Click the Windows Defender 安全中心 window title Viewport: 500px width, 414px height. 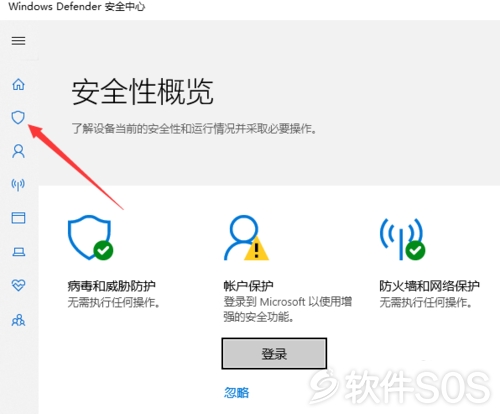click(x=77, y=6)
